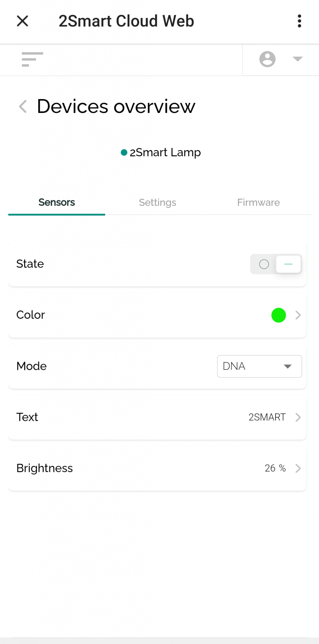Click the close X in the top bar
319x644 pixels.
(x=22, y=21)
